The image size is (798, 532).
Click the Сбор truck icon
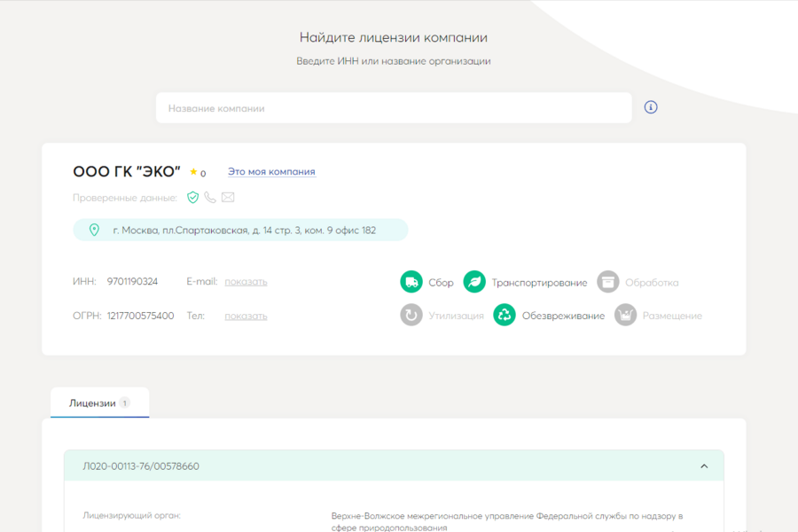click(x=411, y=282)
